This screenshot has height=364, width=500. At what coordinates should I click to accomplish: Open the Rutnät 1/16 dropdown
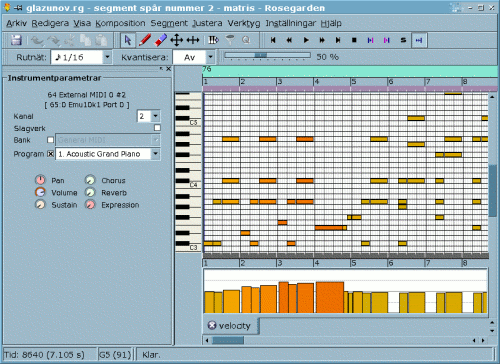tap(107, 57)
